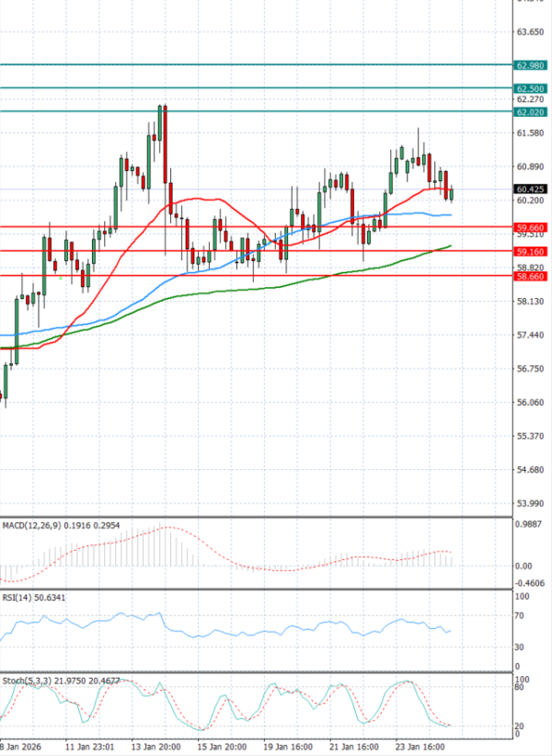Click the 63.650 price axis label
Image resolution: width=552 pixels, height=756 pixels.
(x=531, y=32)
